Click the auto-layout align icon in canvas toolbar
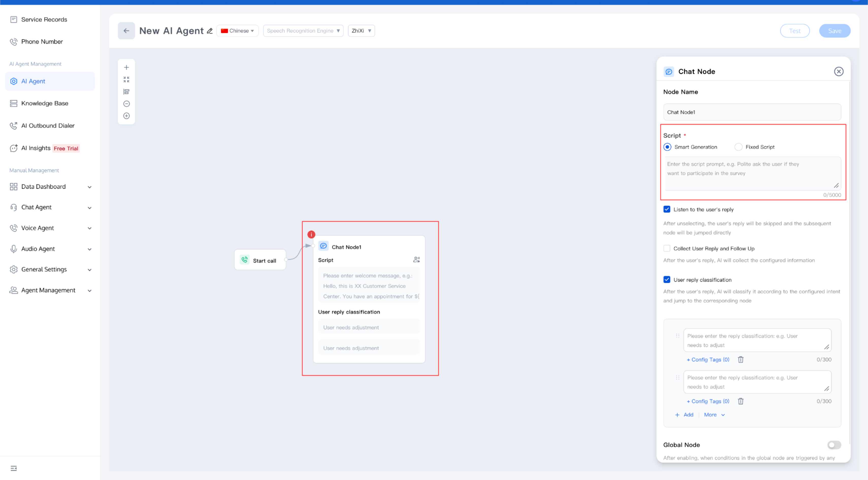This screenshot has width=868, height=480. (x=126, y=92)
